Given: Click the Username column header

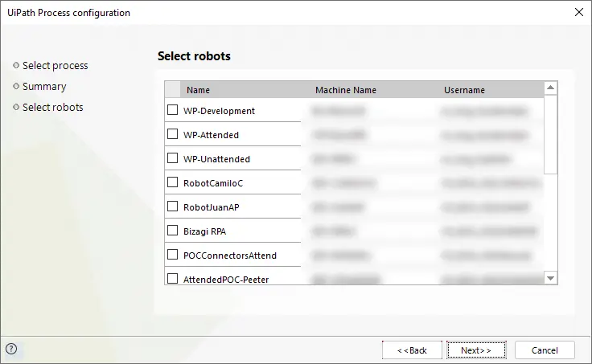Looking at the screenshot, I should [464, 90].
